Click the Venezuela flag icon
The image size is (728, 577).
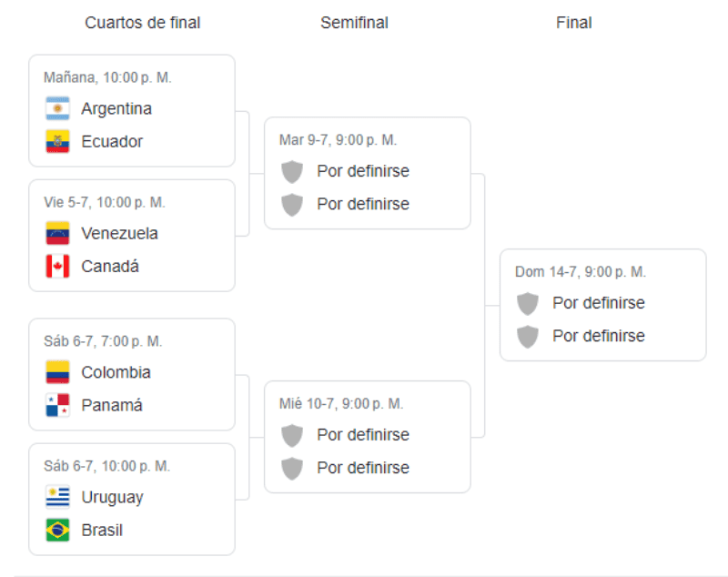click(57, 234)
